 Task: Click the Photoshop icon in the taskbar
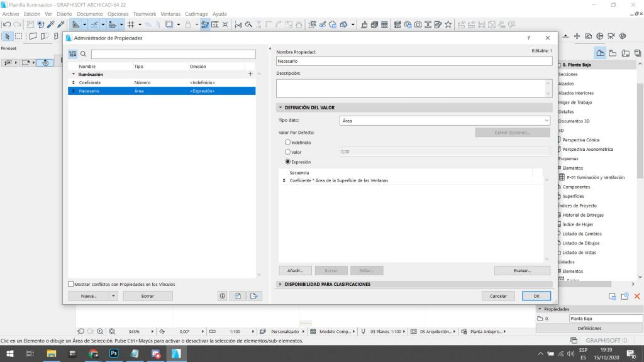tap(113, 354)
